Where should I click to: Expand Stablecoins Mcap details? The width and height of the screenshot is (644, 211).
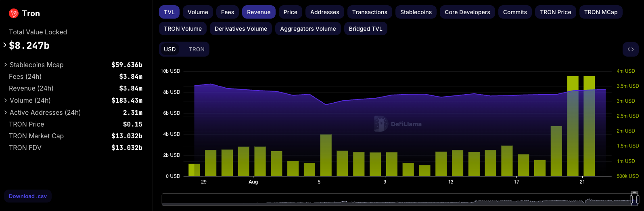(6, 65)
